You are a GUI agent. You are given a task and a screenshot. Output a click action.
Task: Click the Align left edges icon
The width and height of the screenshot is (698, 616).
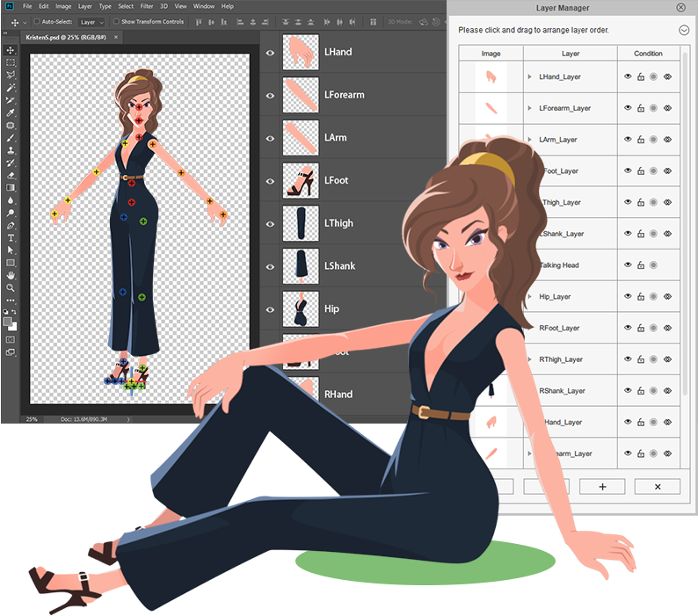click(240, 22)
